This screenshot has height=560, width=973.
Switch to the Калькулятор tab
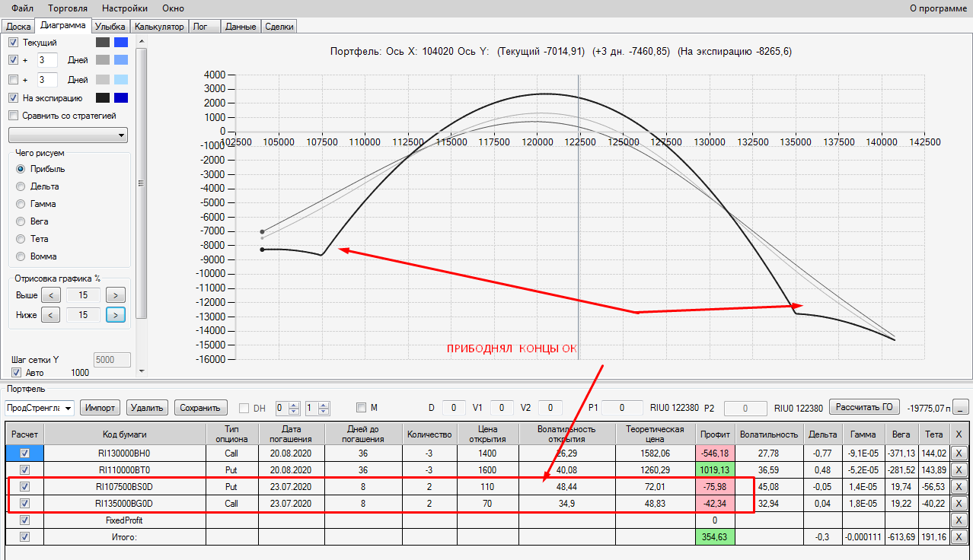159,26
